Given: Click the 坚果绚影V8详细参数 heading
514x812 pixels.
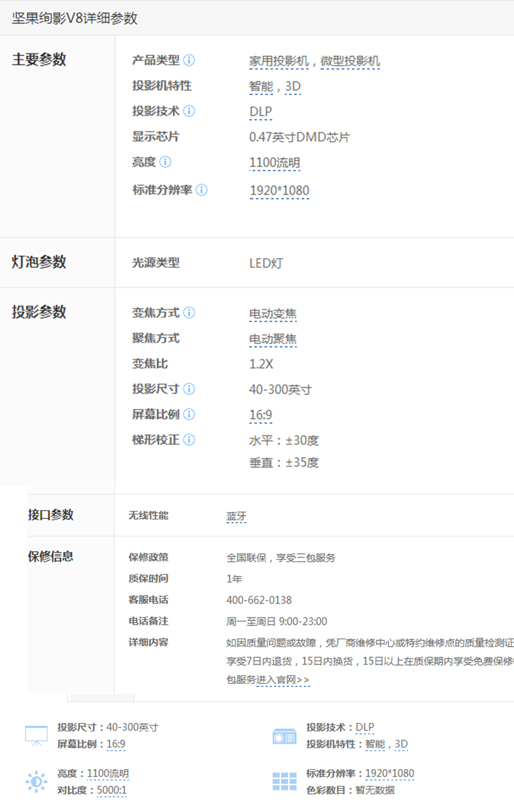Looking at the screenshot, I should point(75,18).
